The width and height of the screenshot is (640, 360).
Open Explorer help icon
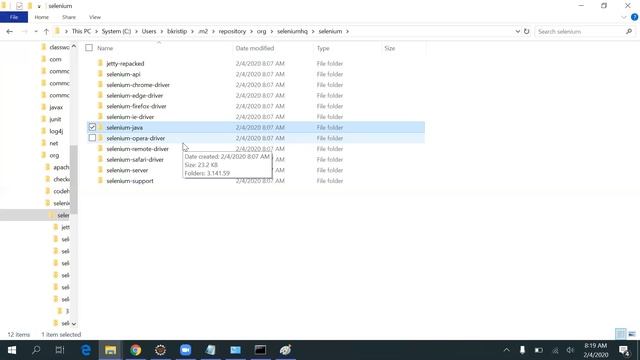[x=634, y=17]
